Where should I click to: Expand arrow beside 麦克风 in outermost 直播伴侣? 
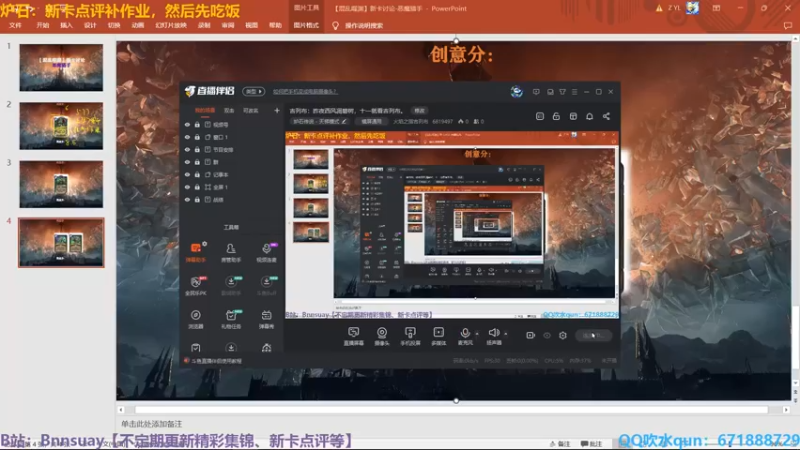tap(477, 334)
